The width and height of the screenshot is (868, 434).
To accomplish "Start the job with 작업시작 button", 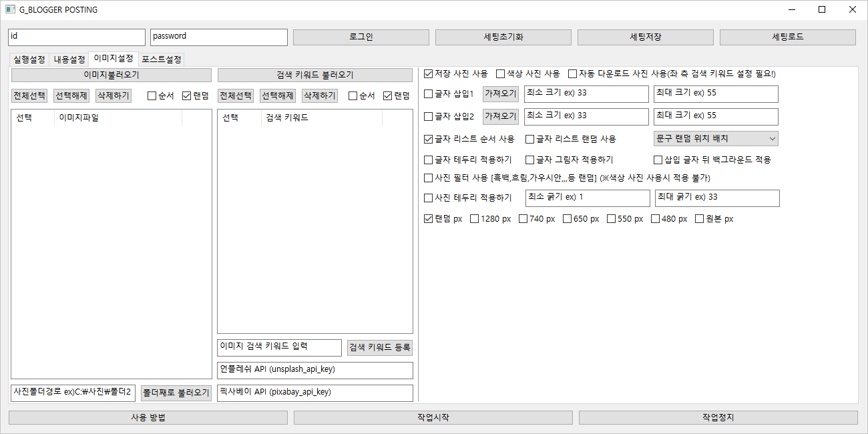I will tap(433, 417).
